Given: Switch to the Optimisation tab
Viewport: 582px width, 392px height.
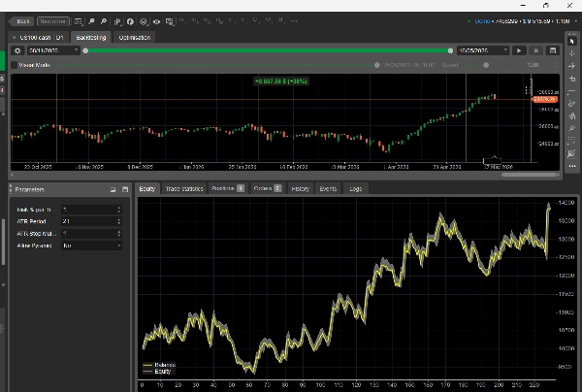Looking at the screenshot, I should (135, 38).
